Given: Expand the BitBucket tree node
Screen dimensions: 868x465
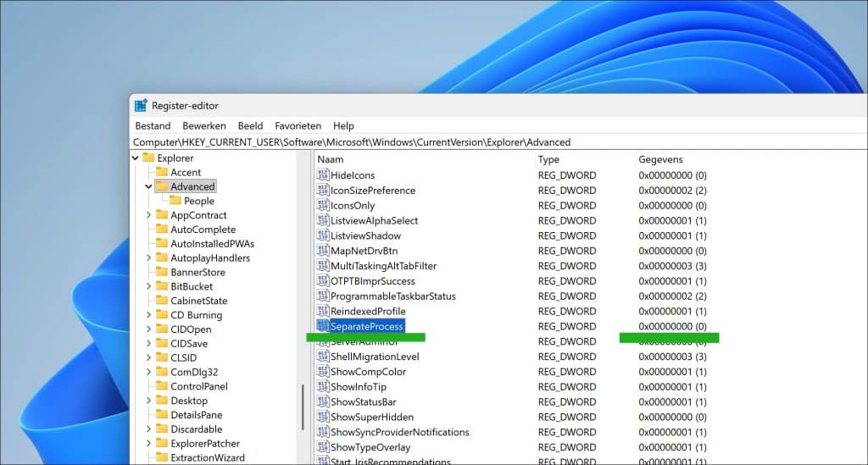Looking at the screenshot, I should coord(149,286).
